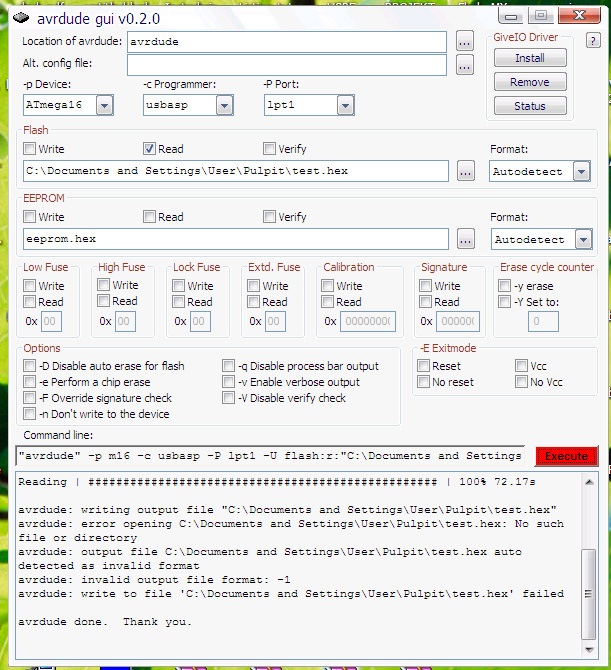This screenshot has width=611, height=670.
Task: Run the command with Execute button
Action: pyautogui.click(x=567, y=456)
